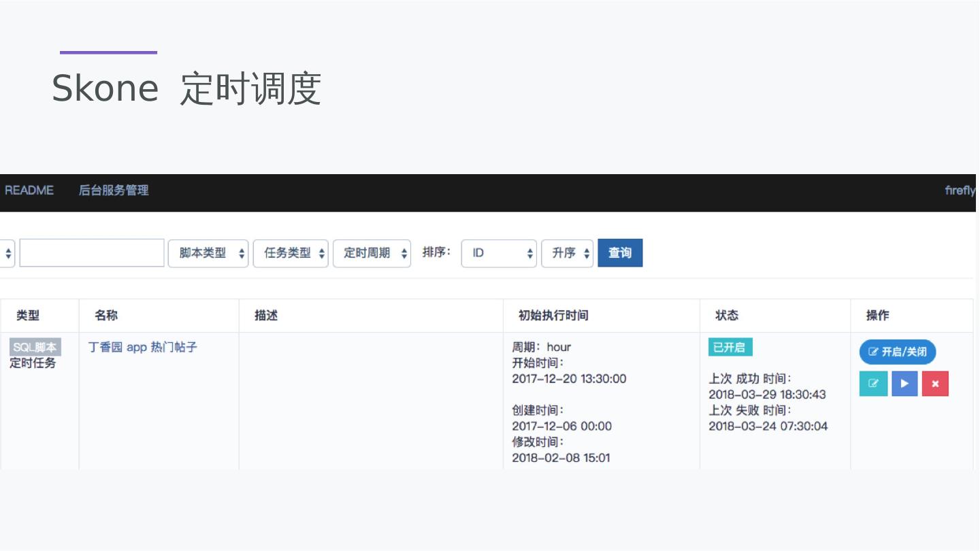Click the 已开启 status badge
The width and height of the screenshot is (980, 551).
[x=730, y=347]
